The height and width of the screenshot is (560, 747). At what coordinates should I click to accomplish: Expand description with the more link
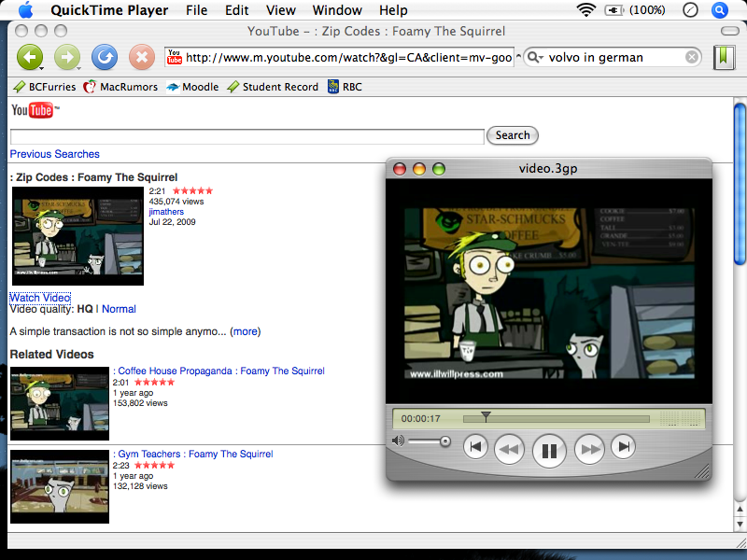[x=246, y=331]
